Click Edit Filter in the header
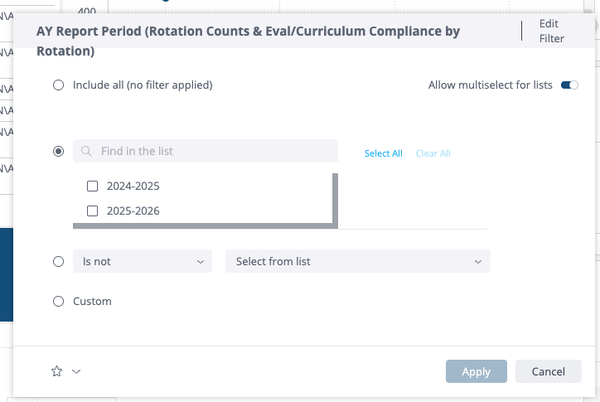This screenshot has width=600, height=402. (551, 31)
